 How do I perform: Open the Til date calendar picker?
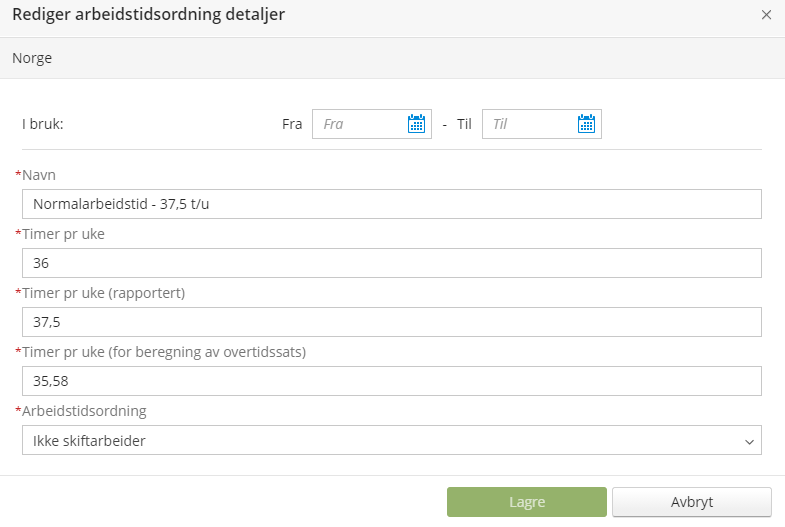click(587, 124)
